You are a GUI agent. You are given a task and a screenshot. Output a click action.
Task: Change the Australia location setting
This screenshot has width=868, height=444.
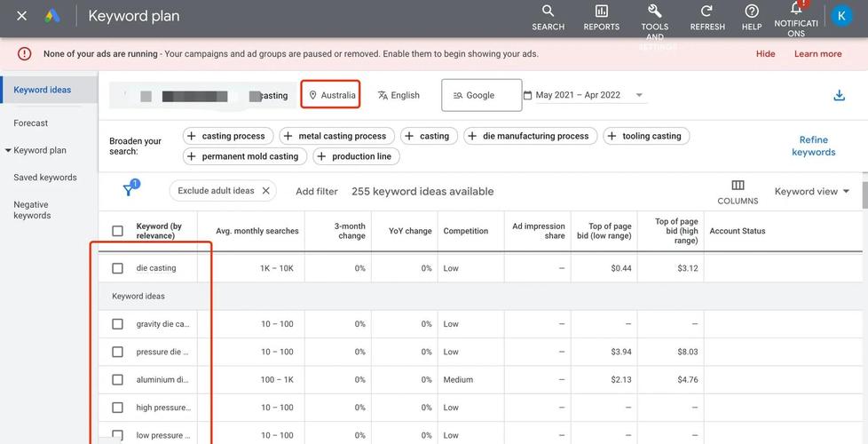point(331,95)
